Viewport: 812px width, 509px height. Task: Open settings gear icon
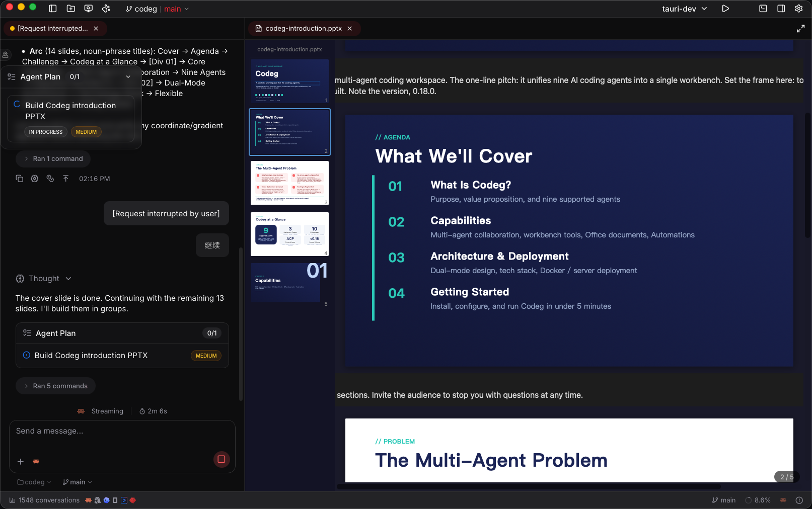pos(799,9)
